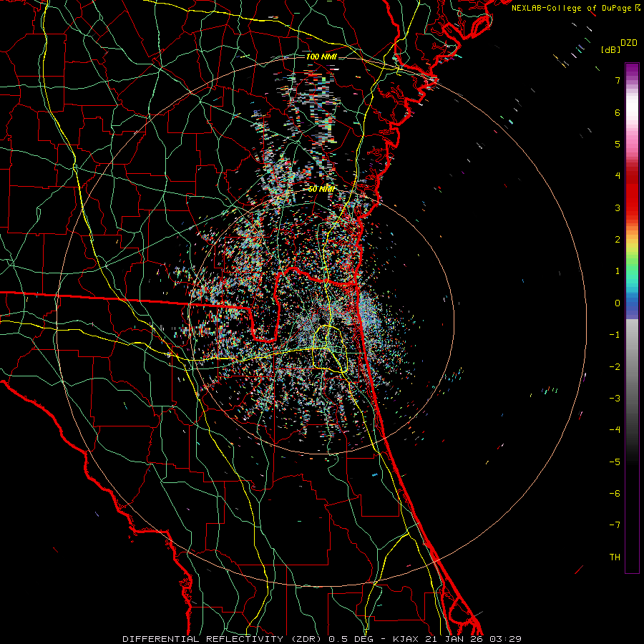This screenshot has width=644, height=644.
Task: Click the 3 value on the color scale
Action: coord(618,208)
